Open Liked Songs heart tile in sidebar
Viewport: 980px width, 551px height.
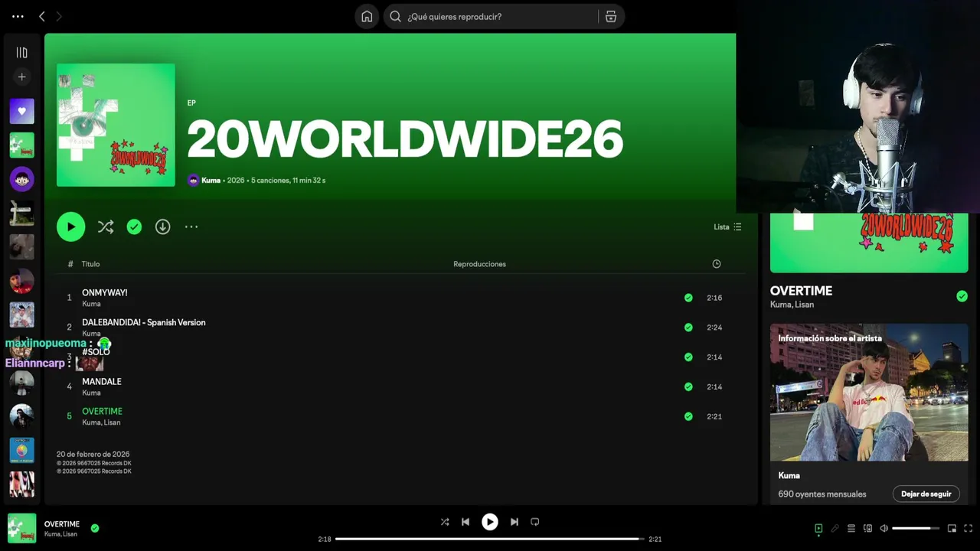click(x=21, y=111)
